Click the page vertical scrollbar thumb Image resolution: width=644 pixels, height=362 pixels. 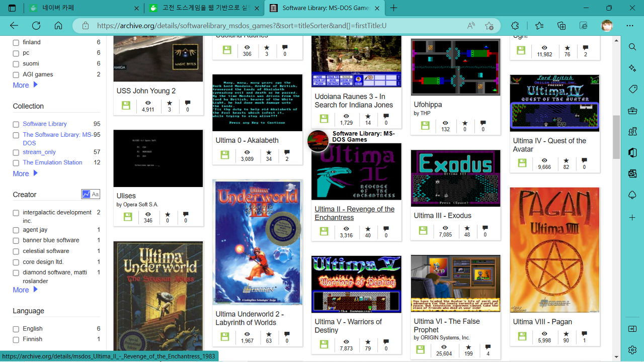click(x=616, y=137)
